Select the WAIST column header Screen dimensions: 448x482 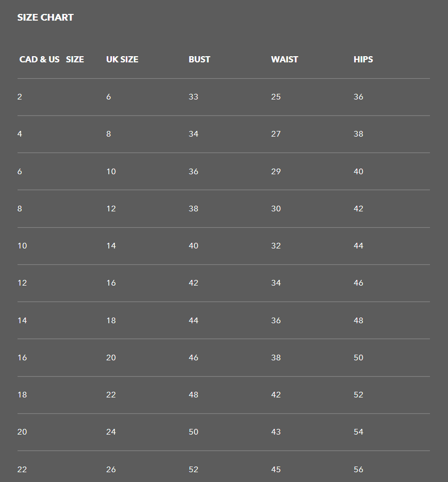coord(285,59)
